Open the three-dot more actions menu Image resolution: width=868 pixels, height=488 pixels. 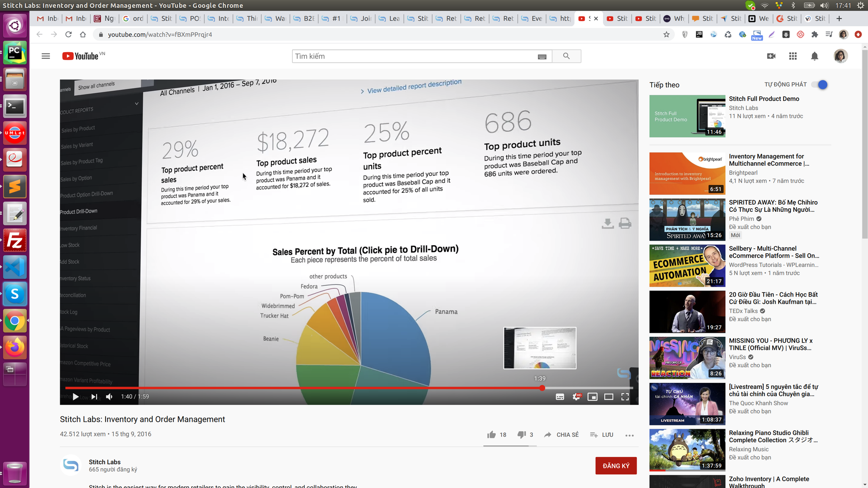coord(629,435)
